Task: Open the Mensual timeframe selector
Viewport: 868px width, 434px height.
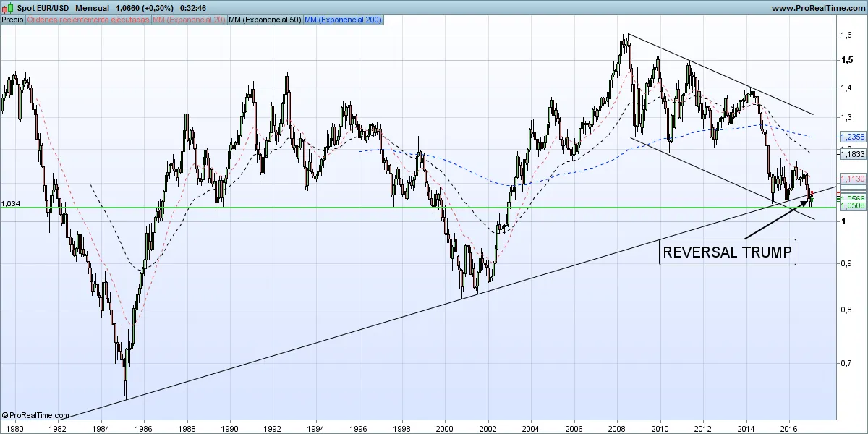Action: coord(92,8)
